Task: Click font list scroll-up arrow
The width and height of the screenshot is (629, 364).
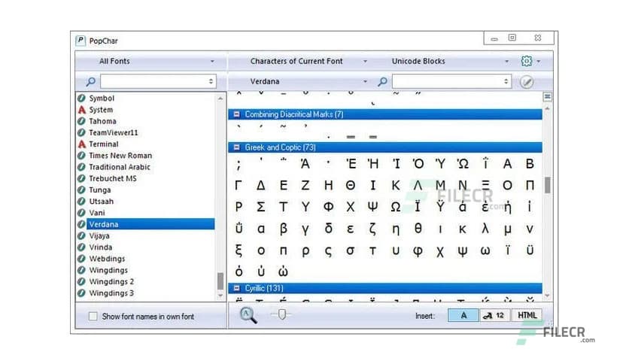Action: pyautogui.click(x=220, y=99)
